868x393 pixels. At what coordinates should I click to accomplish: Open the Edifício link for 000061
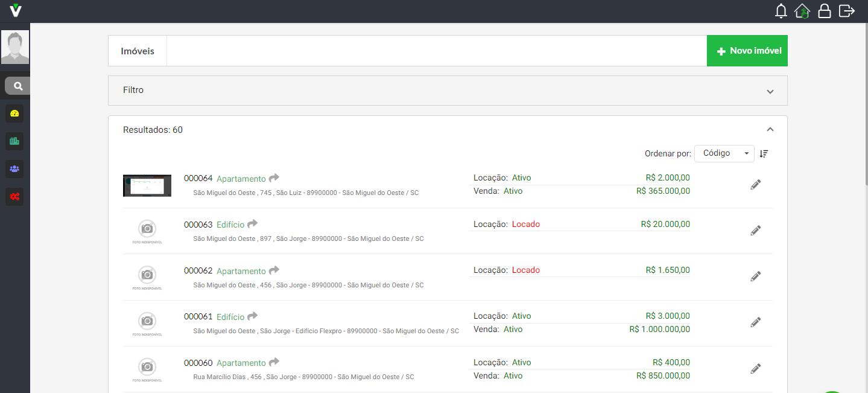(230, 317)
